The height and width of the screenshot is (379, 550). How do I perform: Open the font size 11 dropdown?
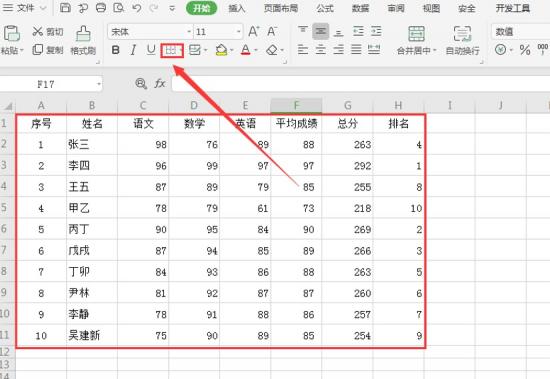[x=239, y=32]
